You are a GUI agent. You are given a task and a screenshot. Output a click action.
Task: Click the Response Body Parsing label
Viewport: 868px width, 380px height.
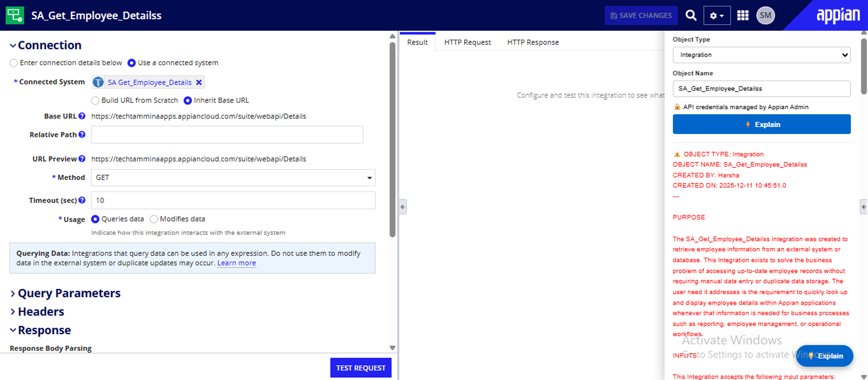click(51, 348)
